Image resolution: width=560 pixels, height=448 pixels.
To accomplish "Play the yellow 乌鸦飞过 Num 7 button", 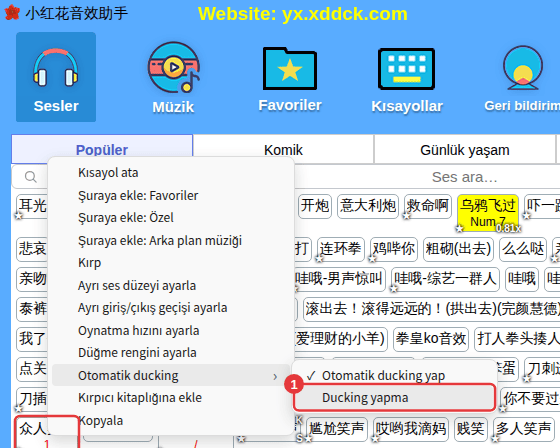I will point(488,212).
